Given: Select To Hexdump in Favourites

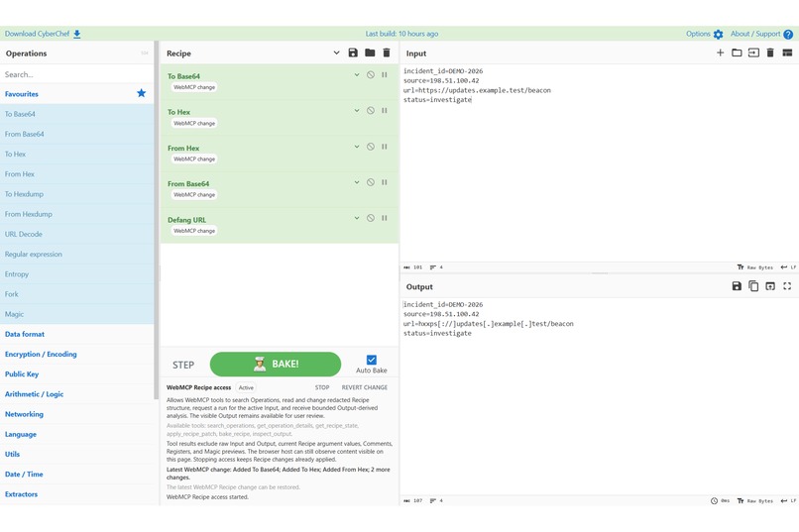Looking at the screenshot, I should tap(76, 194).
